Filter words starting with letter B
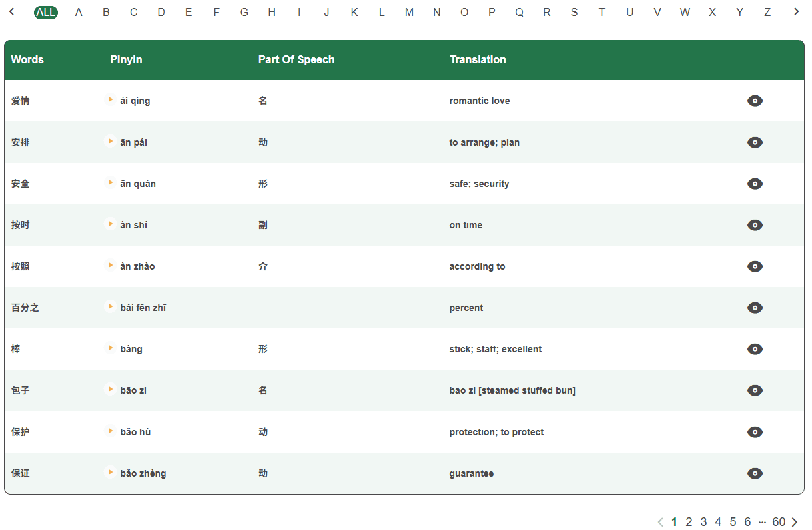Screen dimensions: 812x530 point(106,12)
